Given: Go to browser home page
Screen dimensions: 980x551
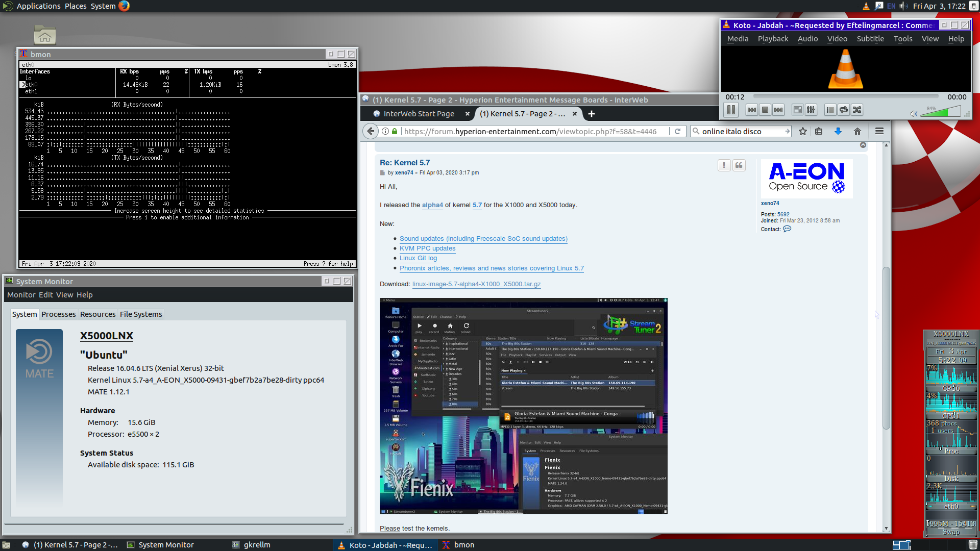Looking at the screenshot, I should [x=857, y=131].
